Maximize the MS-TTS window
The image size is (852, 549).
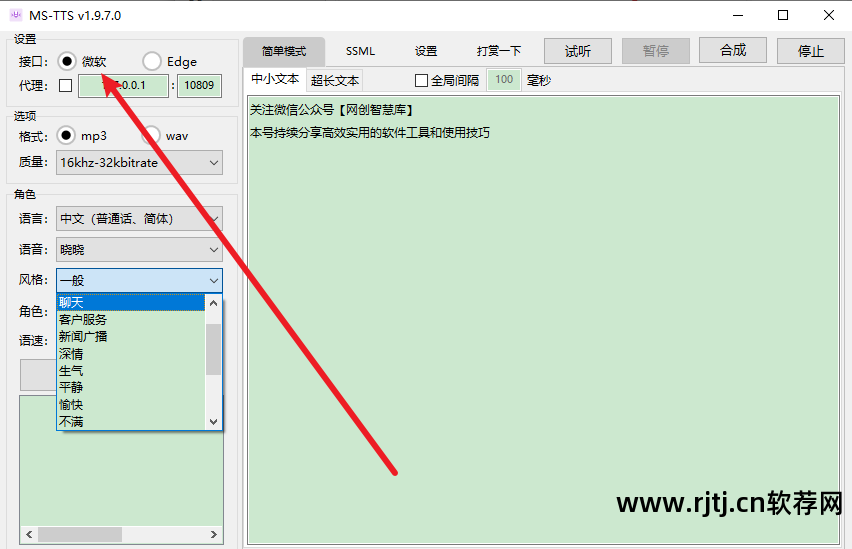point(783,15)
